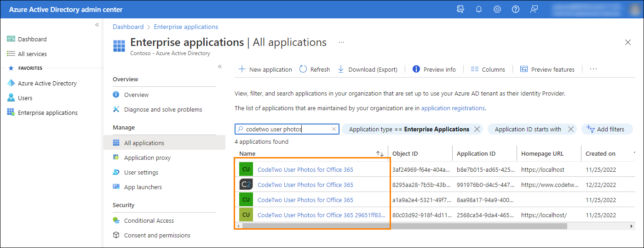Click the Diagnose wrench icon
The image size is (644, 248).
[116, 109]
